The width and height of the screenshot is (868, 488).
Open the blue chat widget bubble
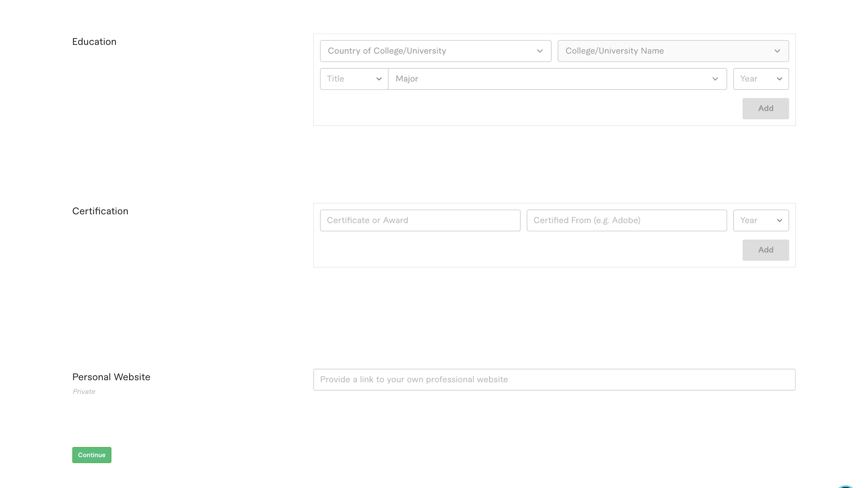[x=846, y=487]
